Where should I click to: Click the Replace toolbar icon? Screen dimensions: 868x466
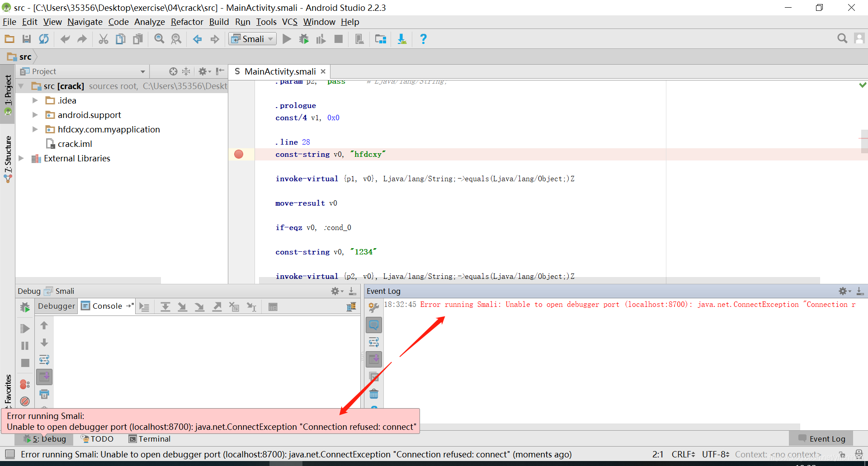point(176,39)
